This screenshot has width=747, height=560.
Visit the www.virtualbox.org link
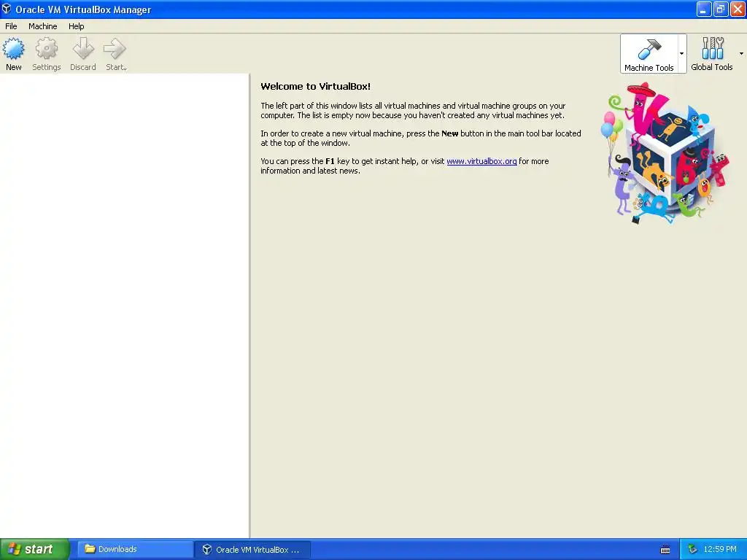point(481,161)
